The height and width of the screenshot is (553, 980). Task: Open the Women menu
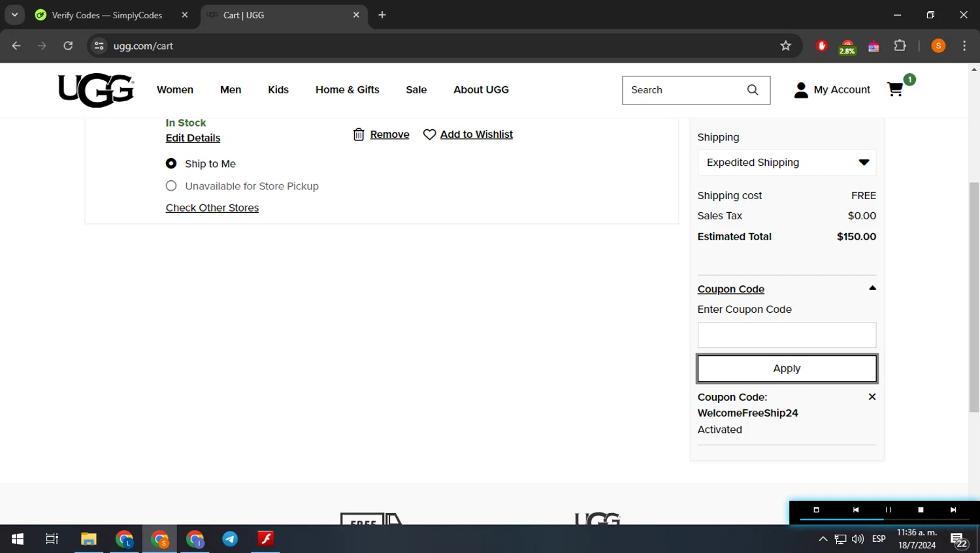[175, 89]
